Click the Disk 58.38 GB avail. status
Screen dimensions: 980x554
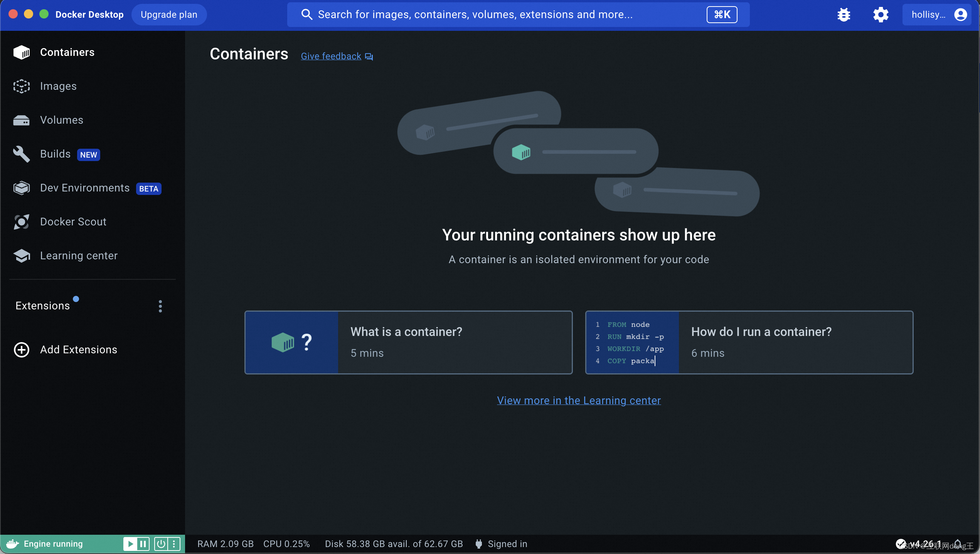(x=394, y=544)
